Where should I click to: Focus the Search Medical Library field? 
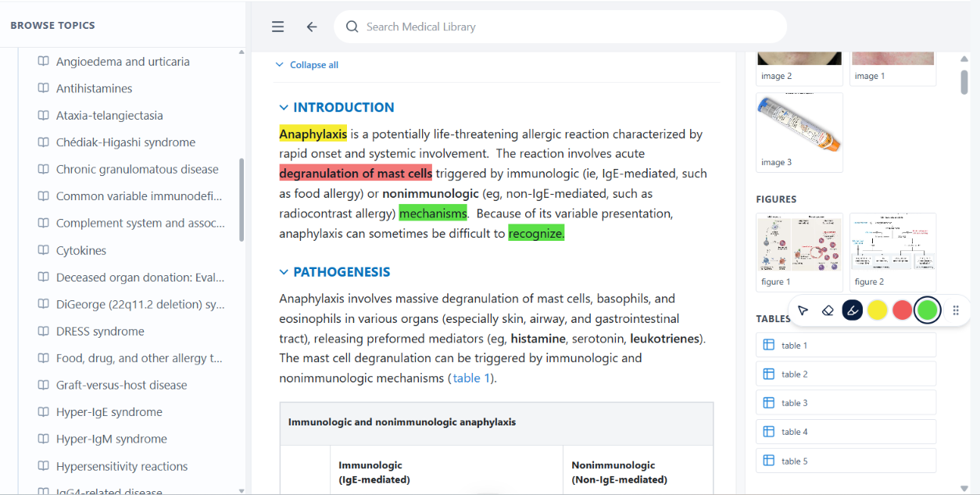tap(560, 27)
